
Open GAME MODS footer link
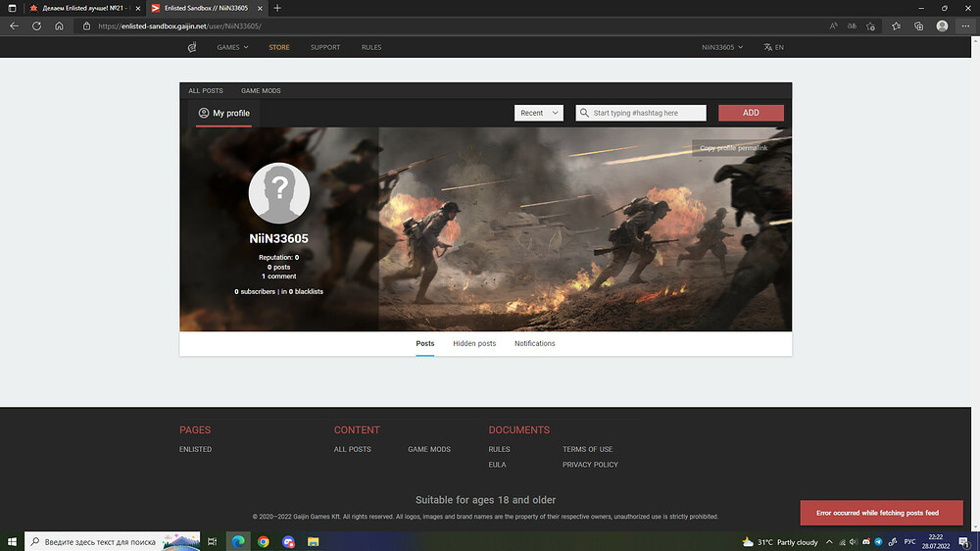tap(429, 449)
